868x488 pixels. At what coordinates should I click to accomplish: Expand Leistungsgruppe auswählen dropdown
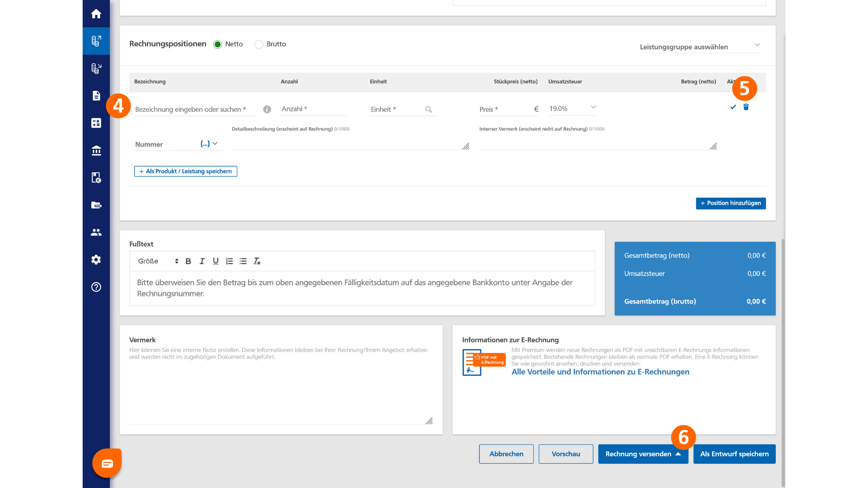[700, 47]
